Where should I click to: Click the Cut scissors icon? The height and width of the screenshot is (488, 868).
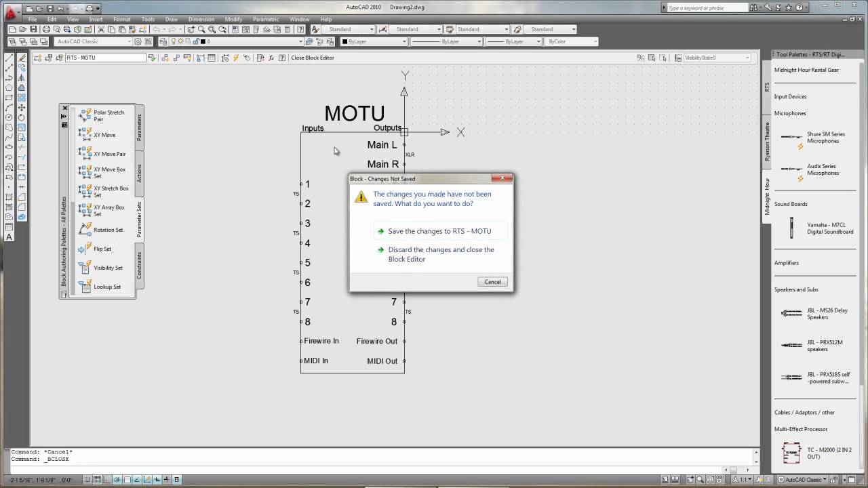[101, 29]
